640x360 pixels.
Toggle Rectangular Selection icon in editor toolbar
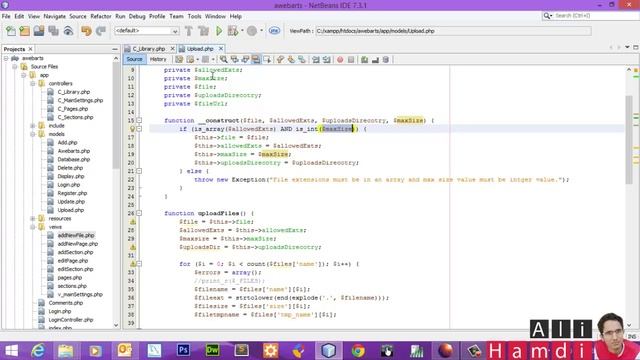pyautogui.click(x=267, y=60)
